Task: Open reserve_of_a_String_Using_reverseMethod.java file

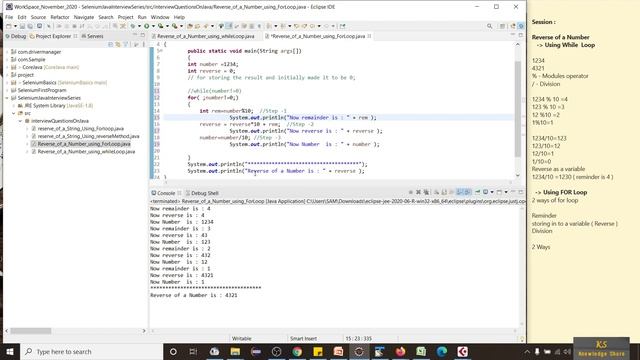Action: tap(89, 136)
